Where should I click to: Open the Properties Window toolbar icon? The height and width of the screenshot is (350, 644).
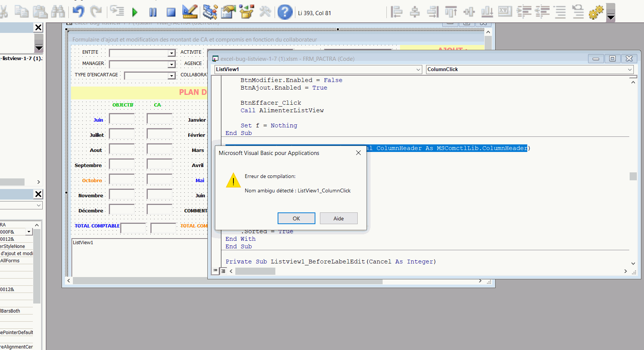click(x=228, y=12)
